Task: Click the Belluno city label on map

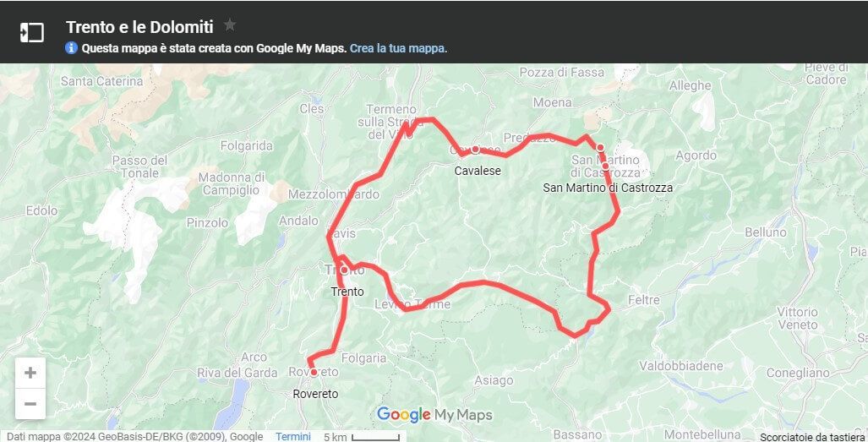Action: [766, 232]
